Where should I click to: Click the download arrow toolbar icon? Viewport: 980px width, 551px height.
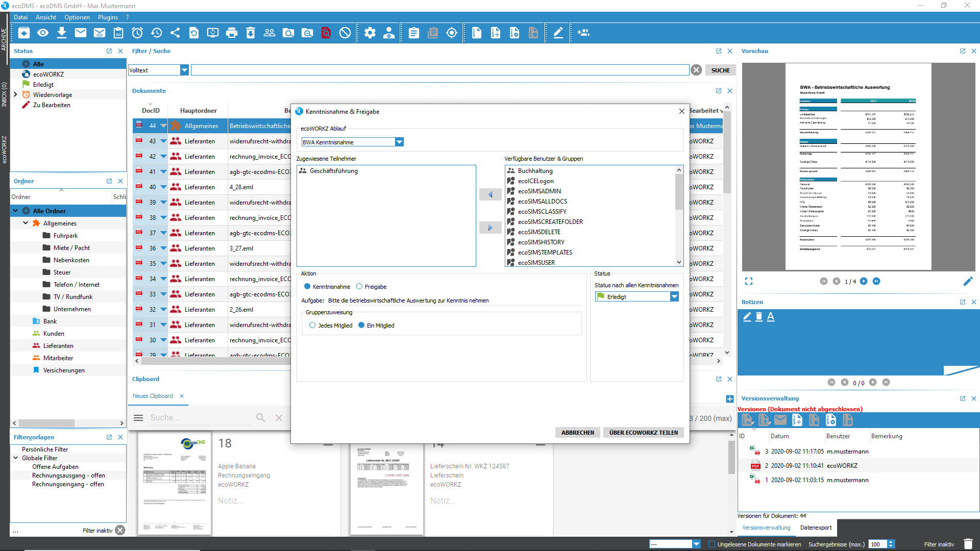[x=62, y=33]
